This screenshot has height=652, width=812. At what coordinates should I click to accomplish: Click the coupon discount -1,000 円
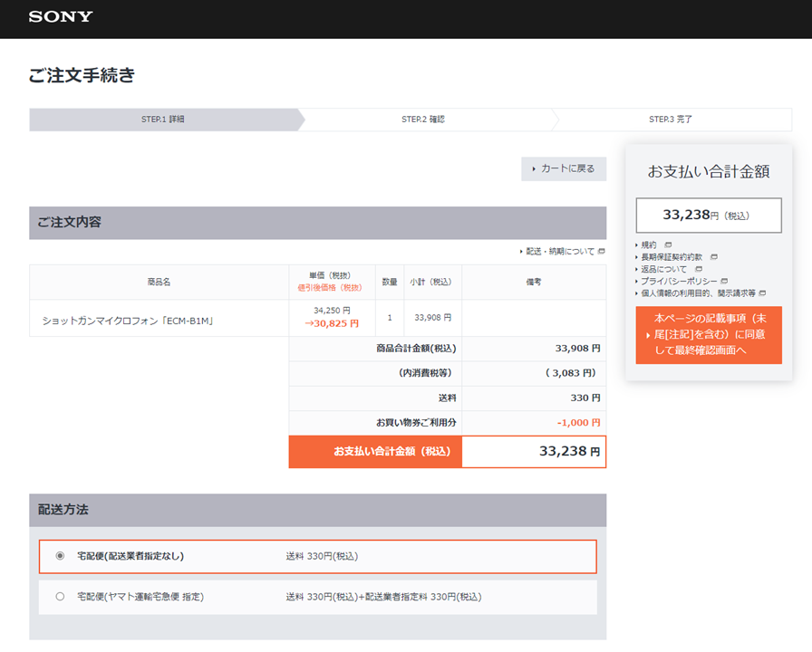click(579, 423)
